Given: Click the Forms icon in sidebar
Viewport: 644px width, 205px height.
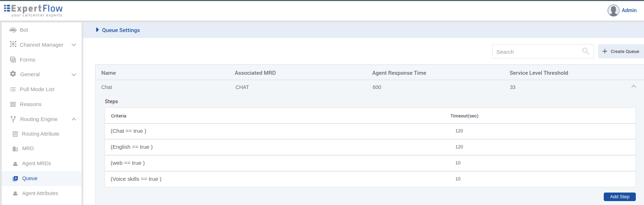Looking at the screenshot, I should 13,59.
